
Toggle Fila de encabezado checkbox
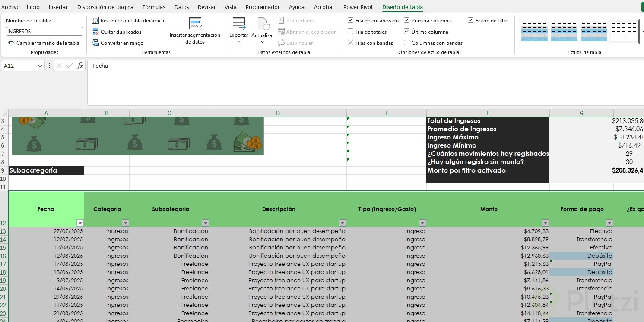point(351,20)
